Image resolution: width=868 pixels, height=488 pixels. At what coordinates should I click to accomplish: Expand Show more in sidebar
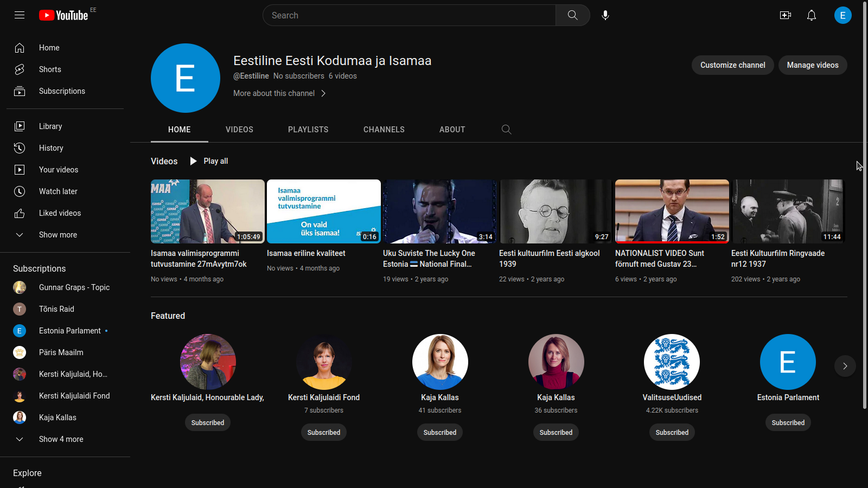[58, 235]
